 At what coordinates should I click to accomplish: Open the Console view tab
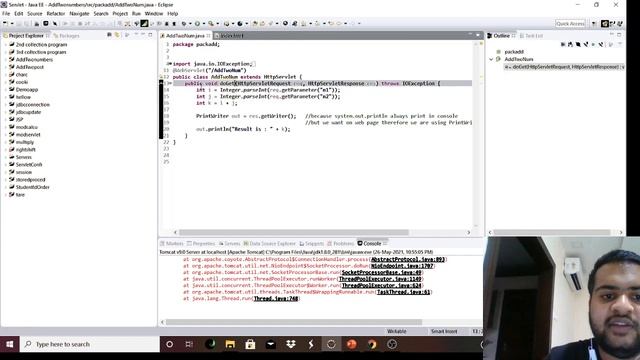click(x=372, y=243)
